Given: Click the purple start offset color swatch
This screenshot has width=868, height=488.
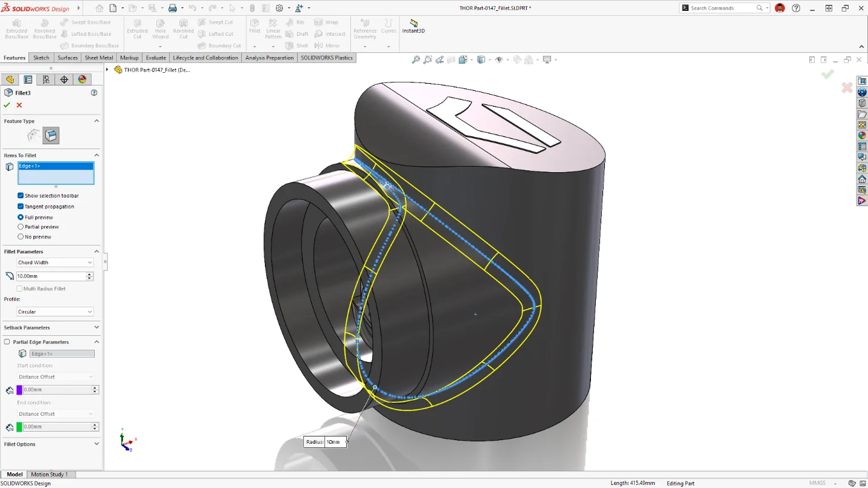Looking at the screenshot, I should tap(19, 390).
